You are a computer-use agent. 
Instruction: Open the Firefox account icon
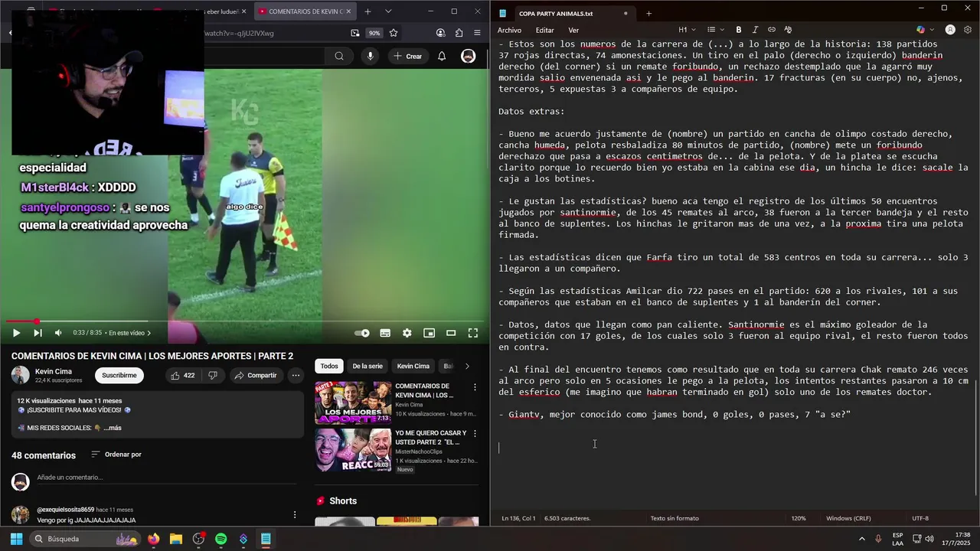[440, 33]
